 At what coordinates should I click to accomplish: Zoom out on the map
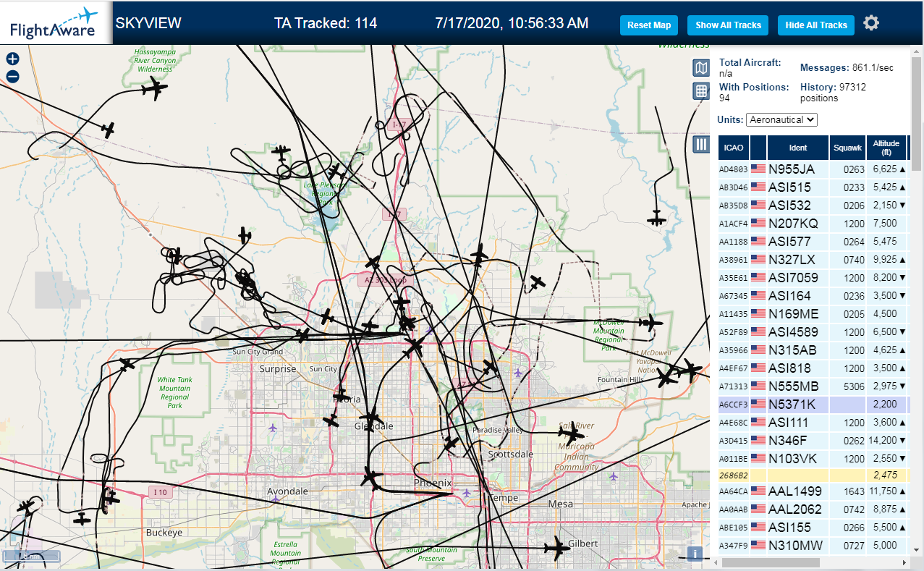pos(12,77)
